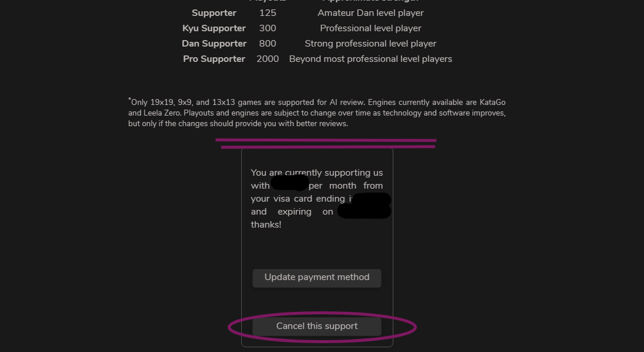Click "You are currently supporting us" text

tap(317, 173)
